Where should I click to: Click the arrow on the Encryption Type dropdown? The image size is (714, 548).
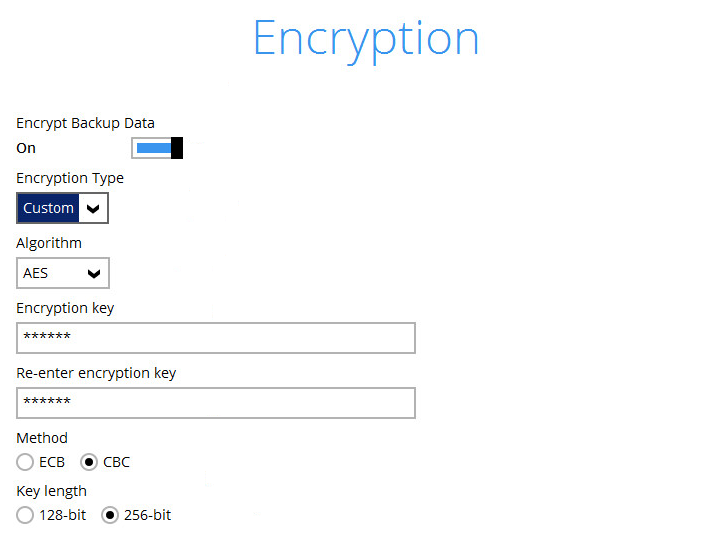[93, 208]
